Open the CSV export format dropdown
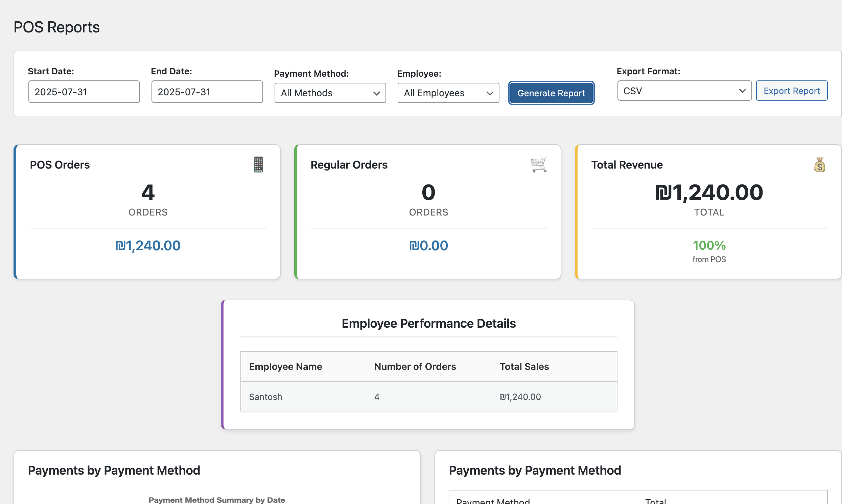 click(684, 91)
